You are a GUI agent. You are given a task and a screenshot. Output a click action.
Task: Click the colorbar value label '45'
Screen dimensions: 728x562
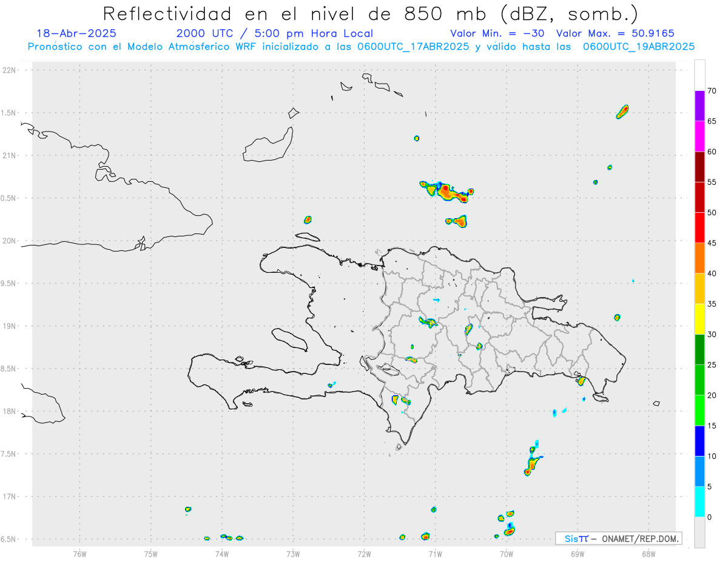pos(712,243)
